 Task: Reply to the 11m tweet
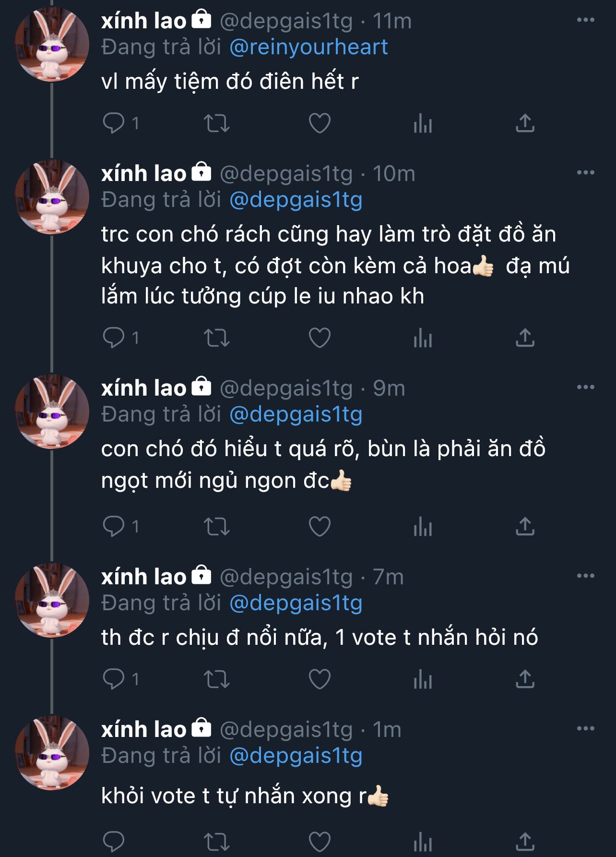[114, 123]
